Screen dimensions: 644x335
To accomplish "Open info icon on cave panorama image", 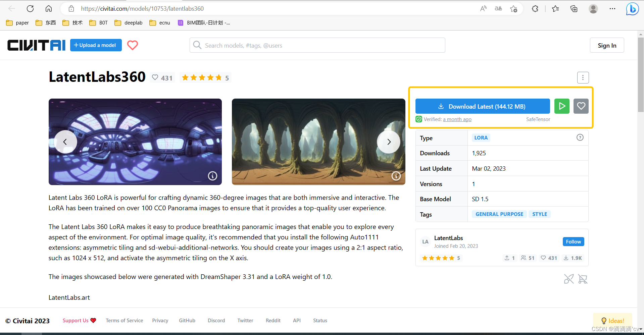I will pos(396,176).
